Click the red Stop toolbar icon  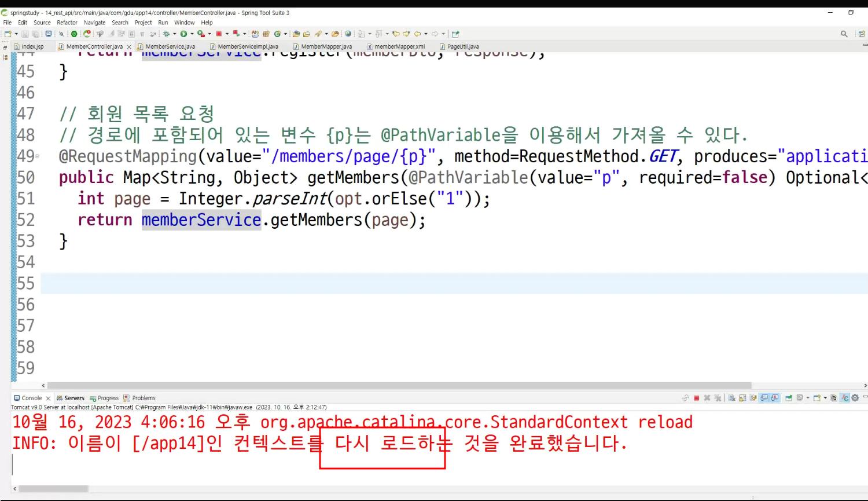point(219,34)
